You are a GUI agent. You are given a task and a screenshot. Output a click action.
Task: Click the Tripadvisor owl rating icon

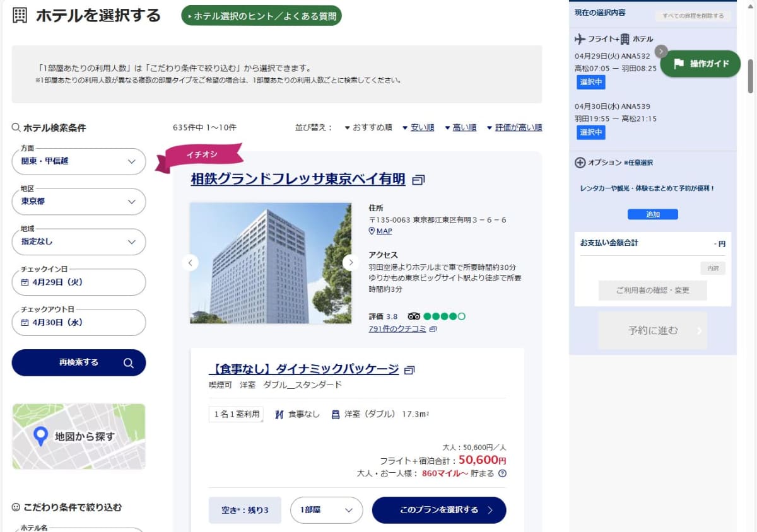(414, 316)
